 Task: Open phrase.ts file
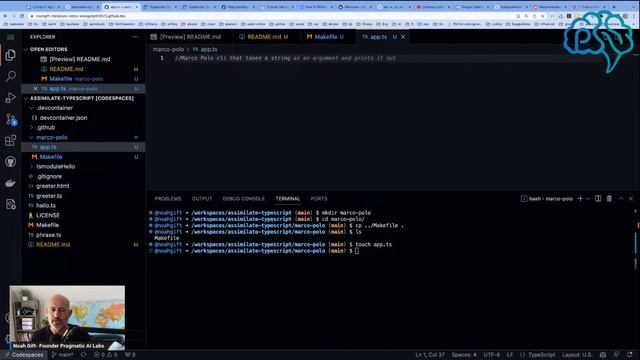(49, 235)
